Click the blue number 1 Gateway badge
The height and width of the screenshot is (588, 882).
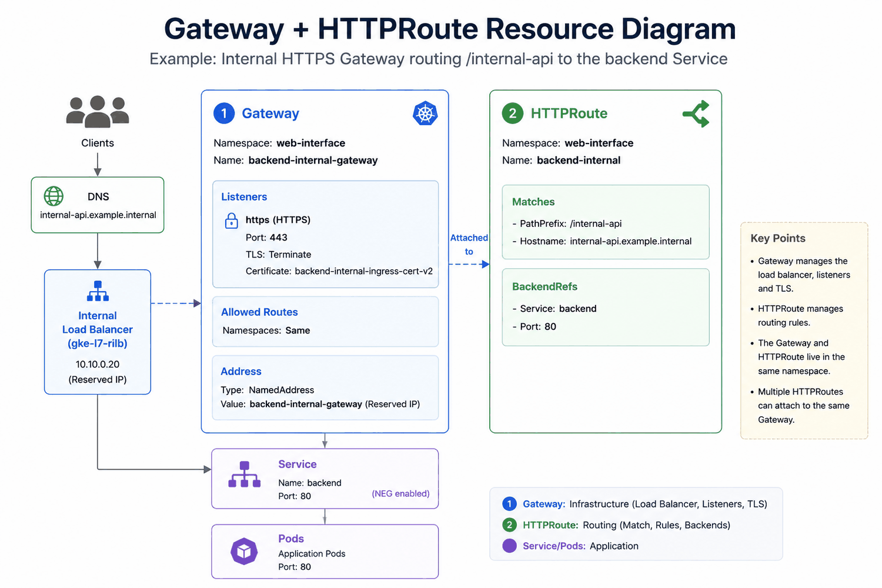[x=224, y=113]
